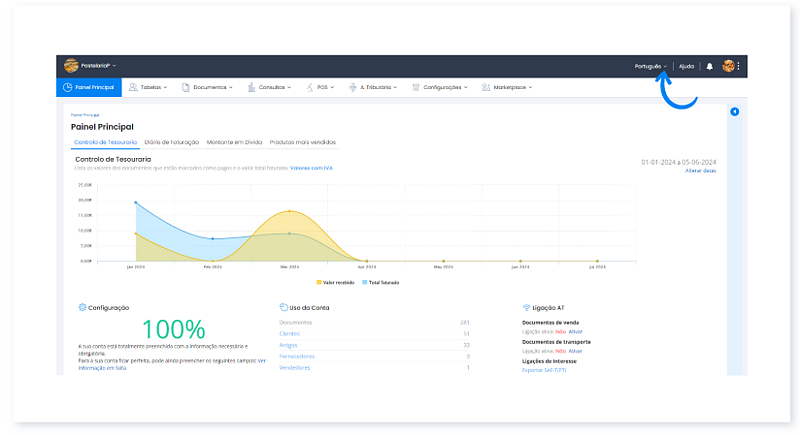Open the three-dot user menu
Screen dimensions: 800x435
(738, 66)
